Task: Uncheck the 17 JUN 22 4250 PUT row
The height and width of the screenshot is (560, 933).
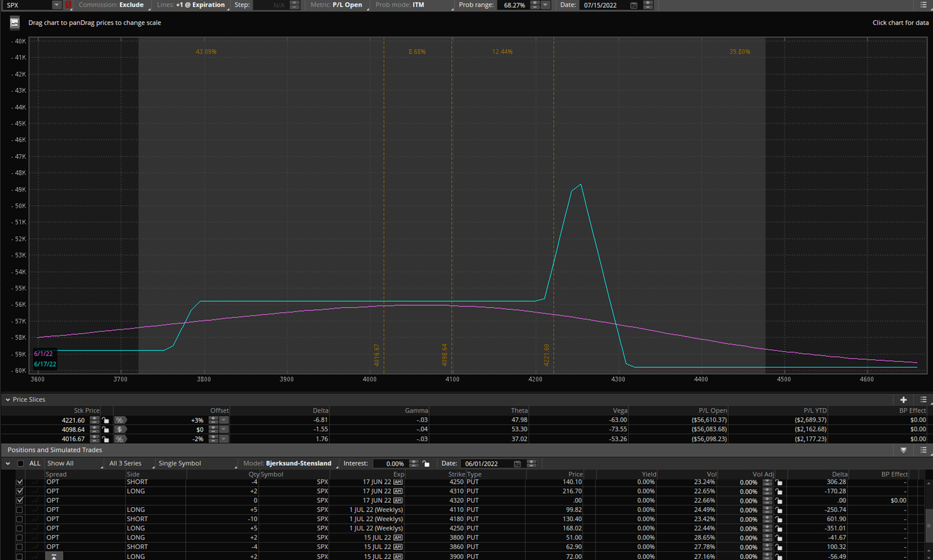Action: 19,482
